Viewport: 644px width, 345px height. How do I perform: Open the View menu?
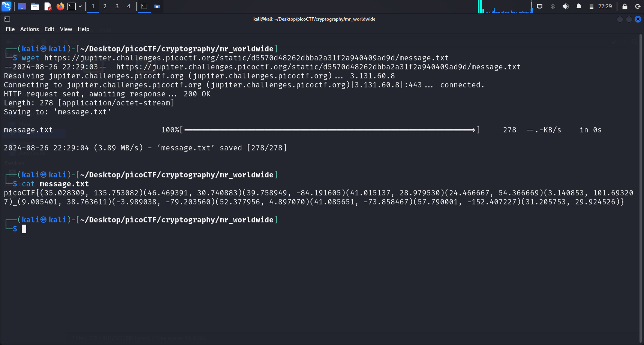66,29
